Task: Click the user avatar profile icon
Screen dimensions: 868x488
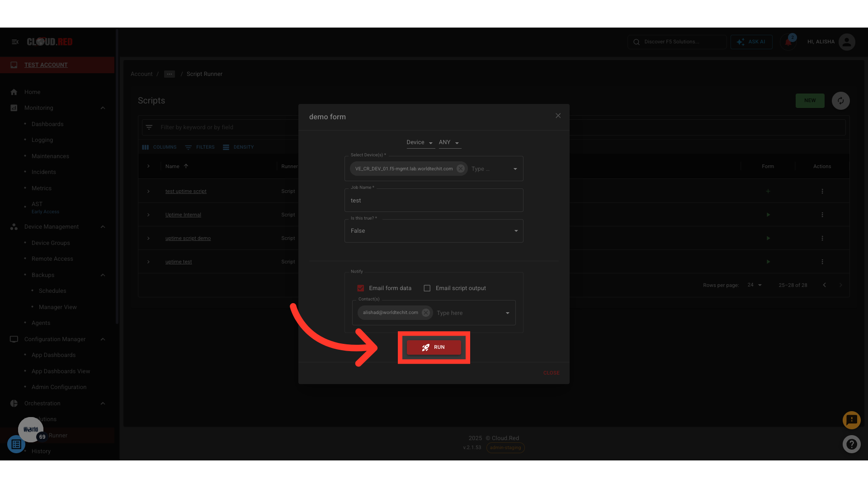Action: [846, 42]
